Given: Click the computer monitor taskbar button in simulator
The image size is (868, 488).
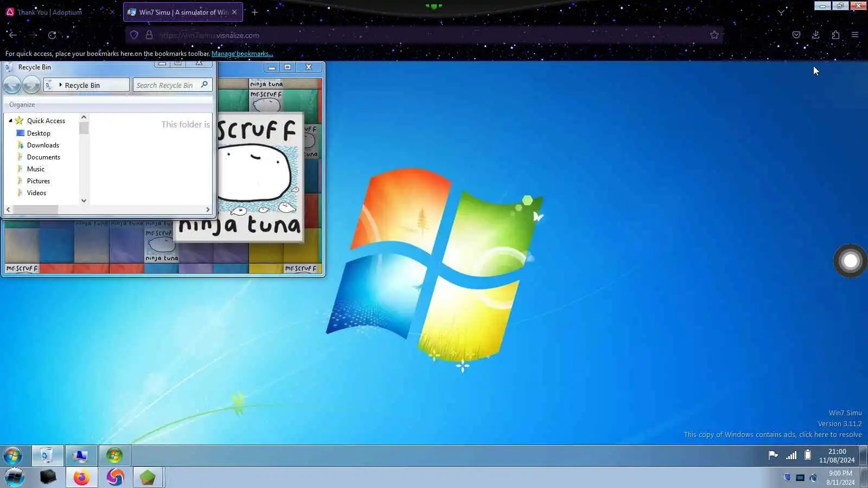Looking at the screenshot, I should 80,455.
